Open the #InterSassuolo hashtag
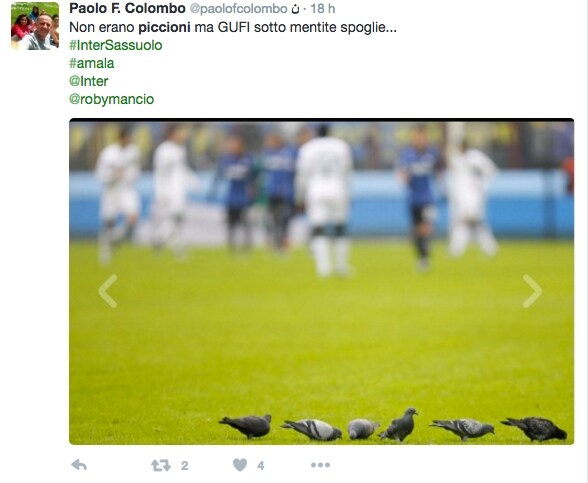Screen dimensions: 588x483 tap(116, 45)
